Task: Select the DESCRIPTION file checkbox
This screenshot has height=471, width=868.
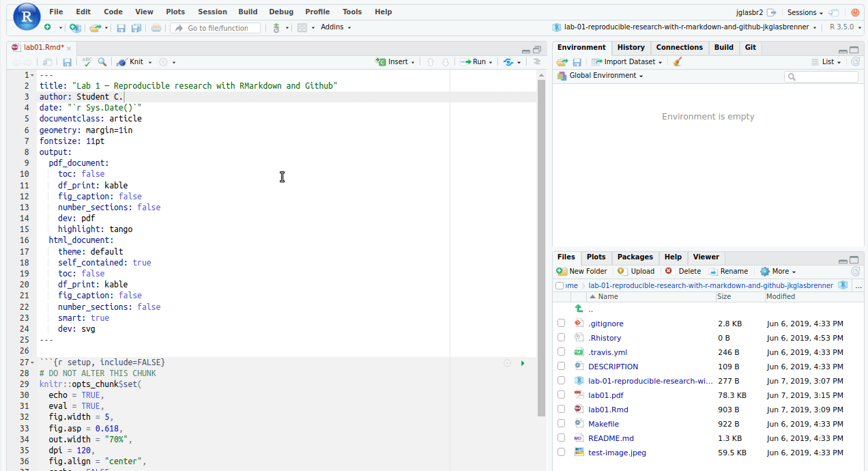Action: tap(561, 366)
